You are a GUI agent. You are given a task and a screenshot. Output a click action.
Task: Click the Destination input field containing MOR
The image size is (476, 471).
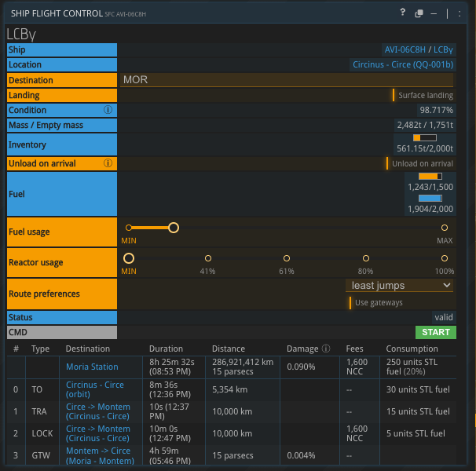pyautogui.click(x=287, y=80)
